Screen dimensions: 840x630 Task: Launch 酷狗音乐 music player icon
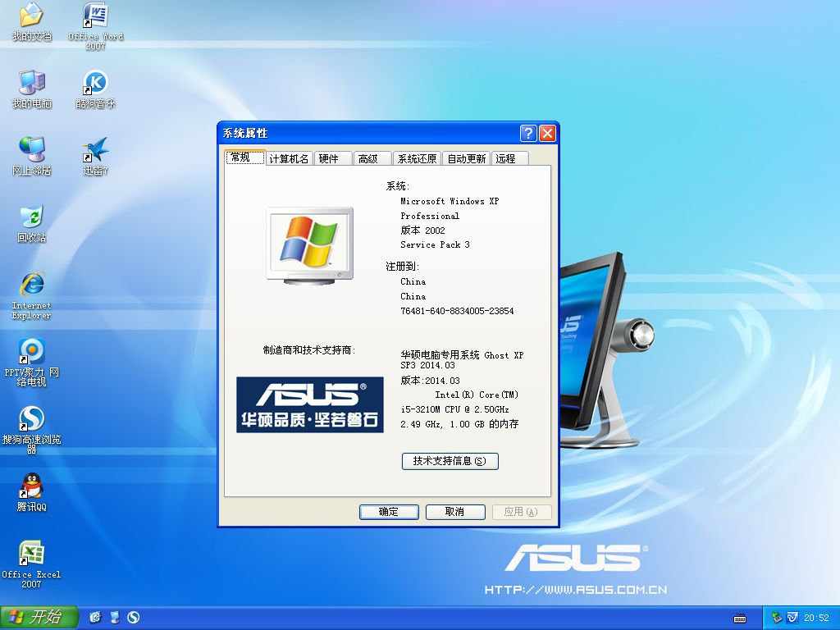(96, 83)
